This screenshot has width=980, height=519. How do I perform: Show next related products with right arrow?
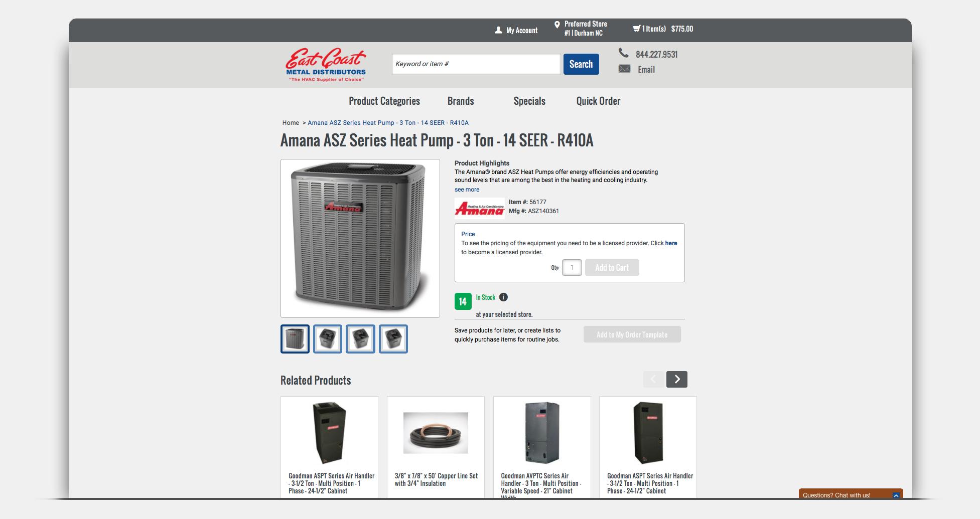coord(676,379)
